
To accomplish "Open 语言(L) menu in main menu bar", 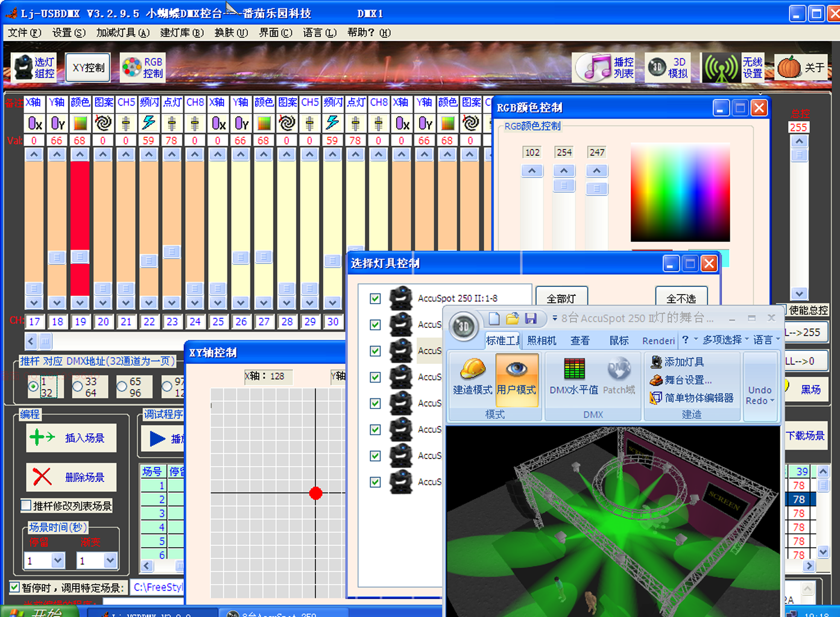I will tap(320, 33).
